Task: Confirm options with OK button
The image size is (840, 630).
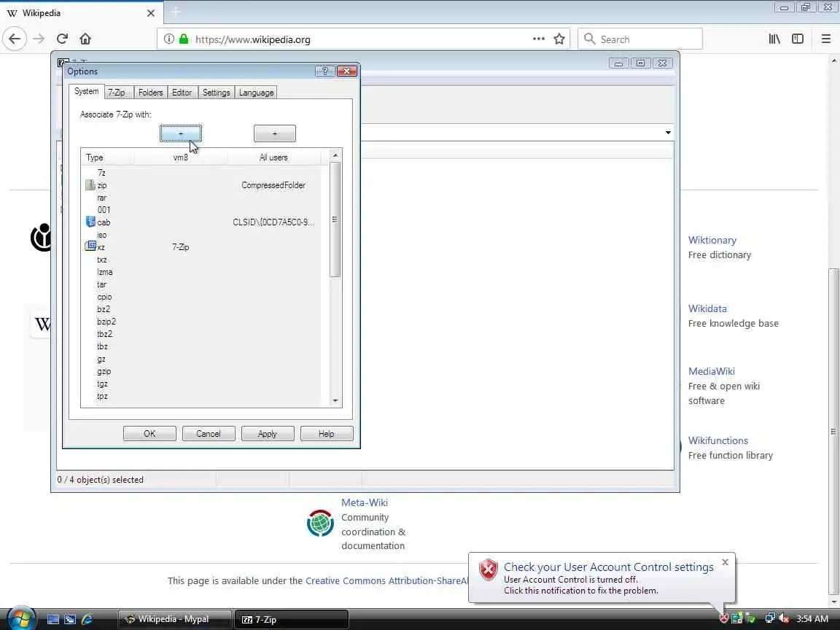Action: 149,433
